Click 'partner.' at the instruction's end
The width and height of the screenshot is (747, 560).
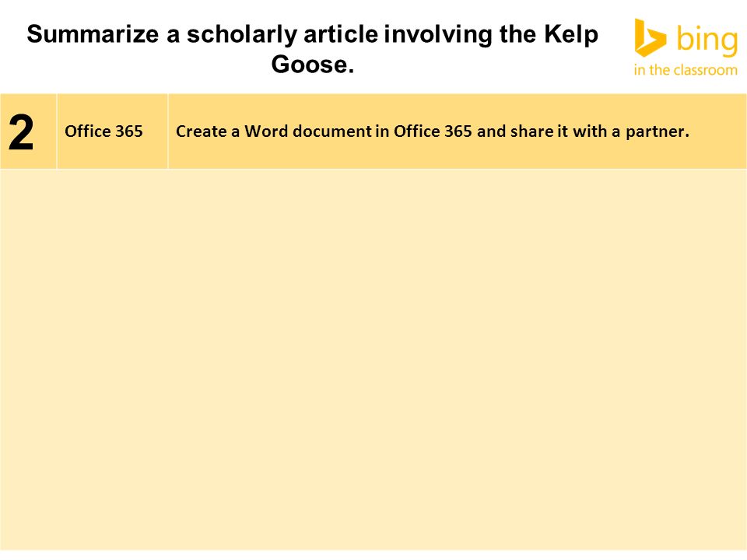point(658,132)
